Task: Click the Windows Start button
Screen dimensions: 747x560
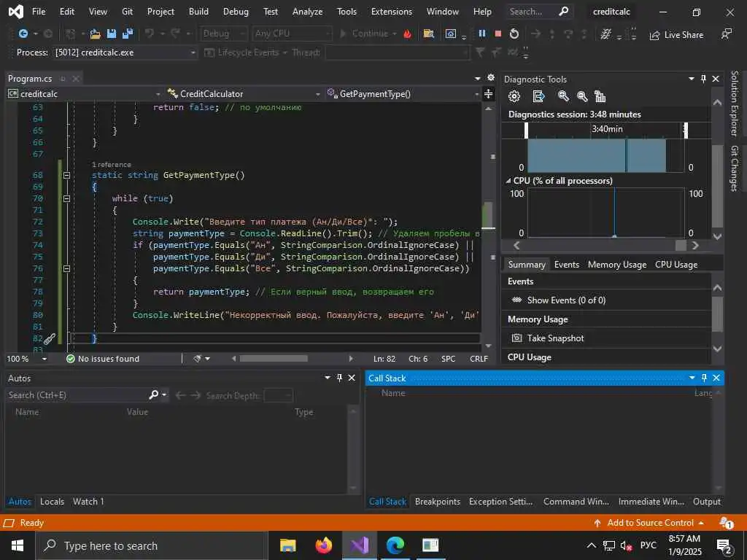Action: tap(18, 545)
